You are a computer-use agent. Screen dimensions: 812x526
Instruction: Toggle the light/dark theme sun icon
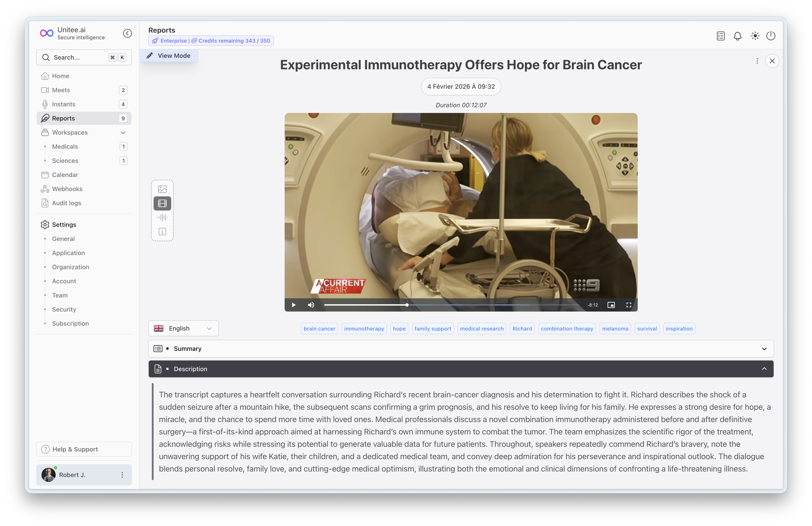[755, 36]
